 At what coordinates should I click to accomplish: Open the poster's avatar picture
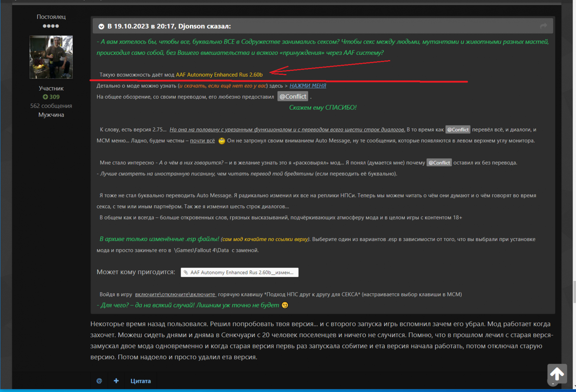tap(51, 57)
